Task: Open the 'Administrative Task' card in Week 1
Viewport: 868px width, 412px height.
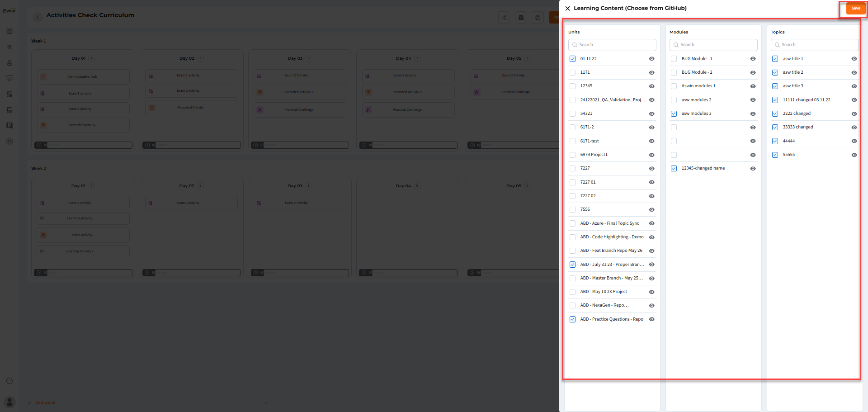Action: click(x=83, y=77)
